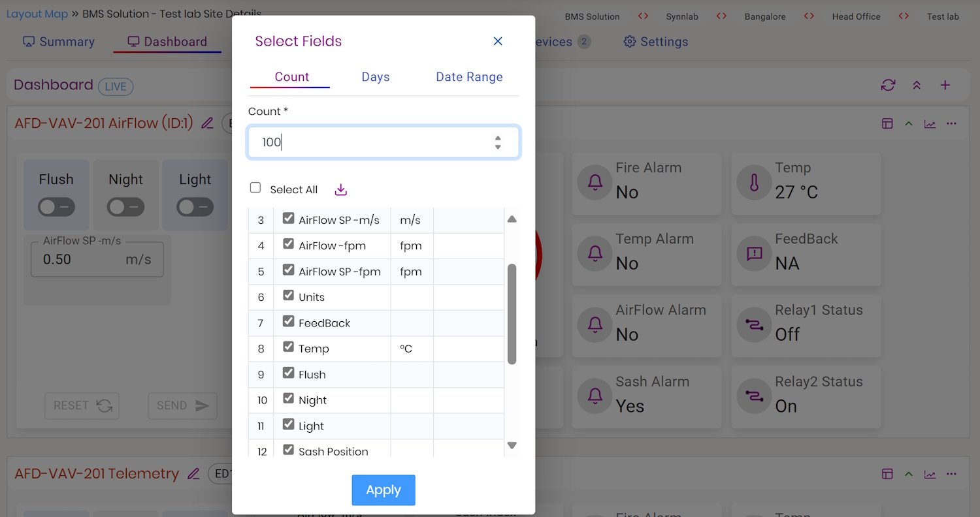Increase Count with the spinner arrow
The width and height of the screenshot is (980, 517).
click(x=498, y=138)
